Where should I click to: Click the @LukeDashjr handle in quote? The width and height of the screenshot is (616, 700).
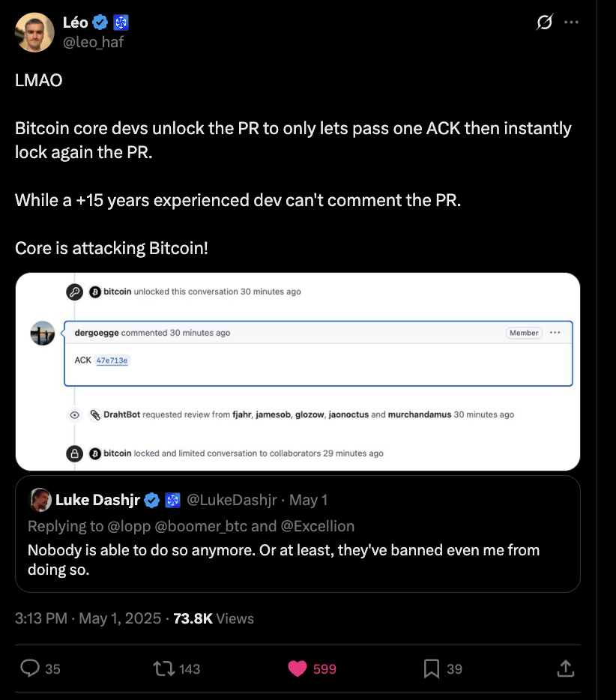pyautogui.click(x=233, y=500)
